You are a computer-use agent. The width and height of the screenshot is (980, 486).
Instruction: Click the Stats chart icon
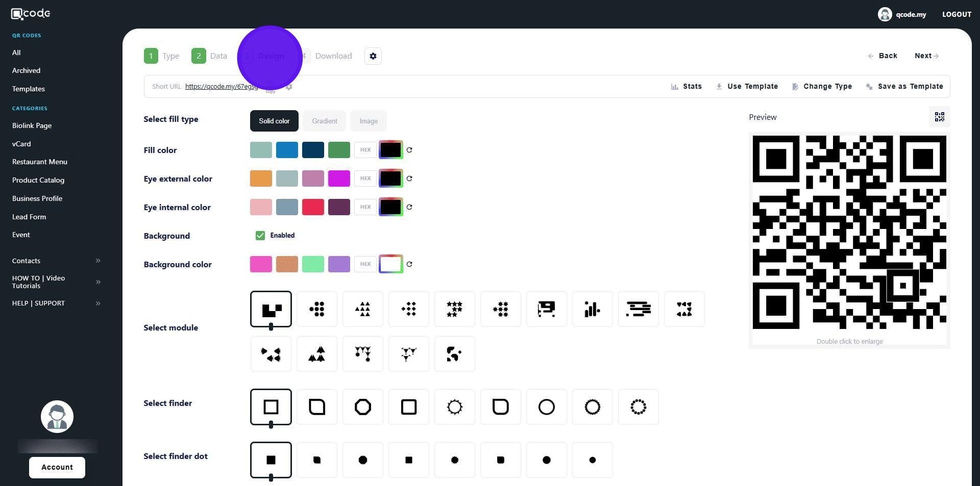coord(674,87)
